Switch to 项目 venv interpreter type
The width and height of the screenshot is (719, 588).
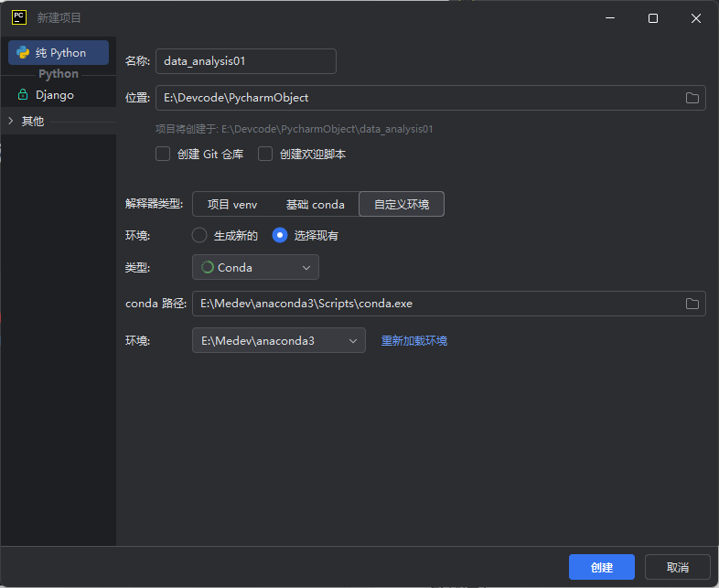click(232, 205)
